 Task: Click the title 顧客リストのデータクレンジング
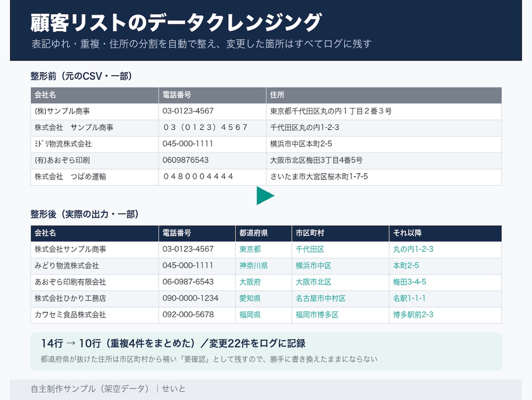tap(176, 23)
